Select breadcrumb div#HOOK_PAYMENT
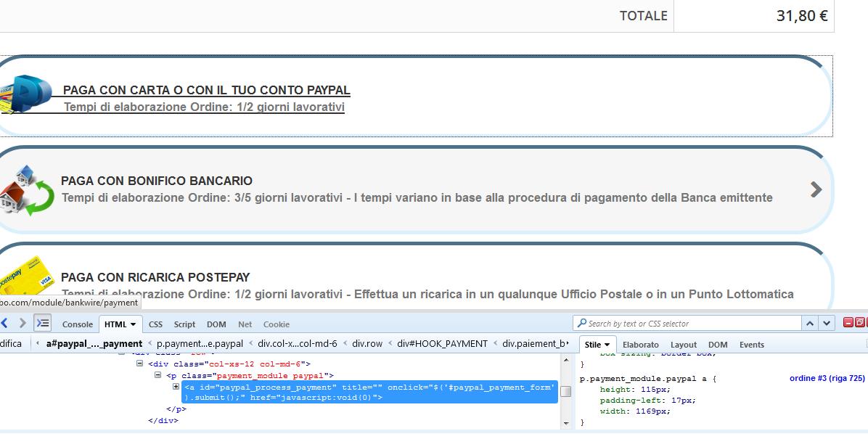 point(442,343)
